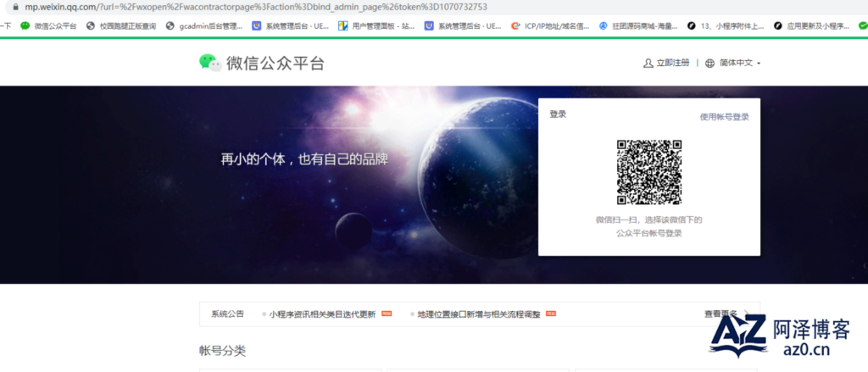868x372 pixels.
Task: Open the 简体中文 language dropdown
Action: [740, 63]
